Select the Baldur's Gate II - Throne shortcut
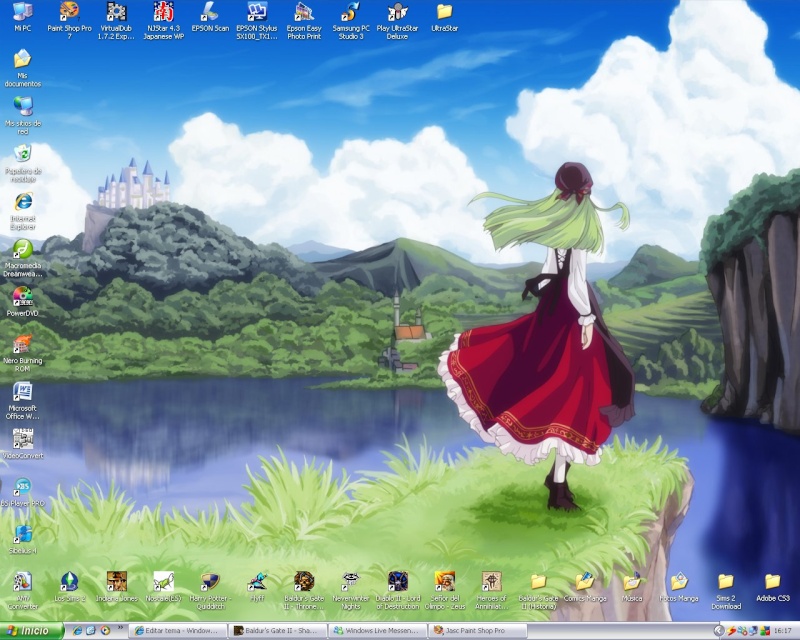Image resolution: width=800 pixels, height=640 pixels. coord(304,591)
